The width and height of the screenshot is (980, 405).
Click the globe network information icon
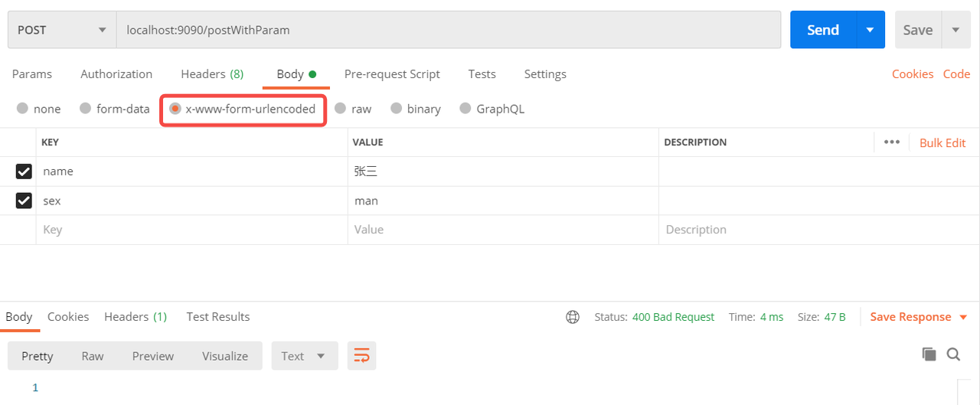[x=573, y=317]
